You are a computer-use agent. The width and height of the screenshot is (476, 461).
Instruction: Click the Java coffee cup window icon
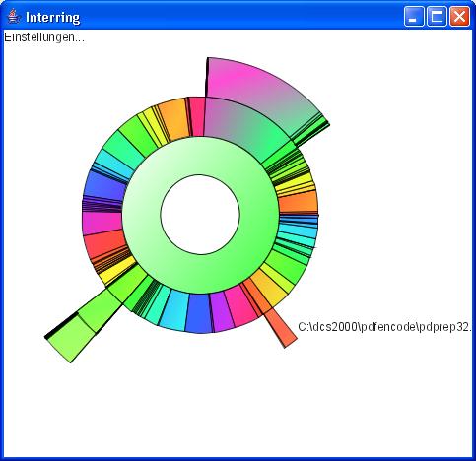[x=13, y=16]
